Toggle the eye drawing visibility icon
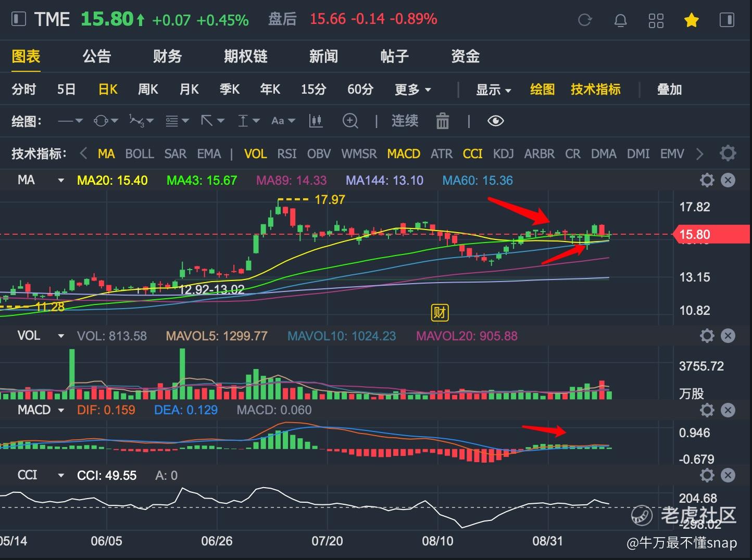The height and width of the screenshot is (560, 752). 495,121
